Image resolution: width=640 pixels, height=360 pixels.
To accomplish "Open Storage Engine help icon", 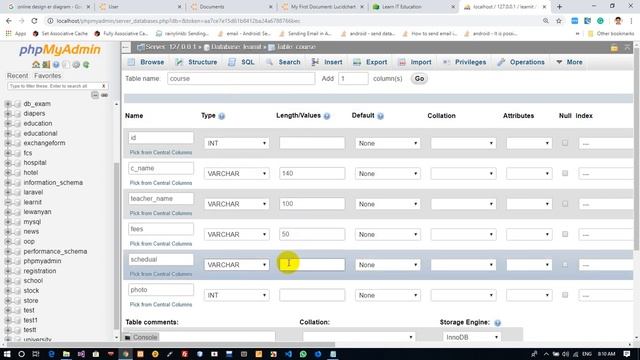I will point(498,322).
